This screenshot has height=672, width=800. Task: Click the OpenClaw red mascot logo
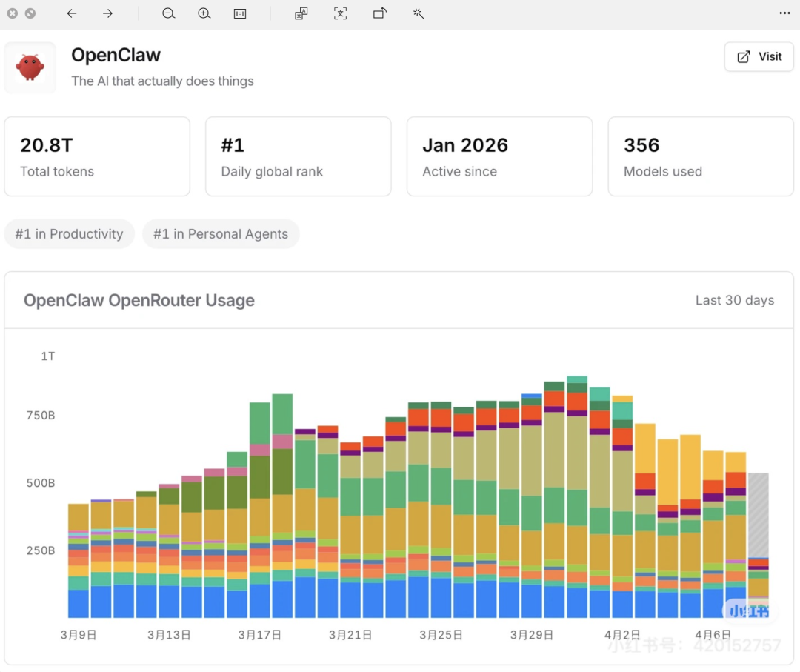(30, 67)
